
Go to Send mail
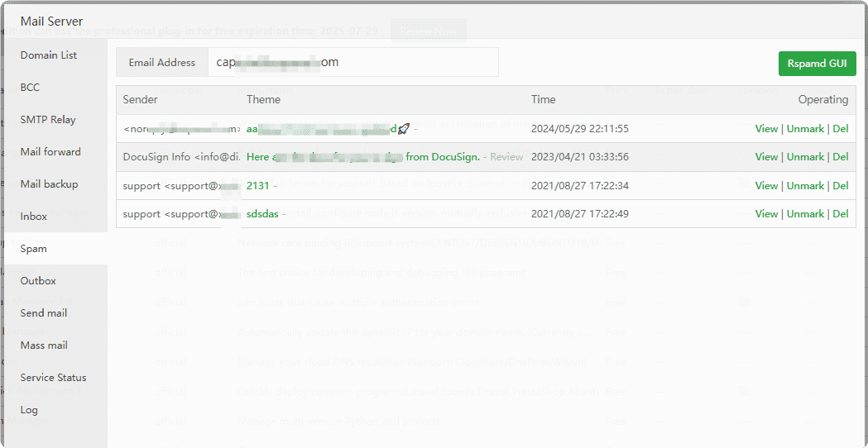pos(44,313)
